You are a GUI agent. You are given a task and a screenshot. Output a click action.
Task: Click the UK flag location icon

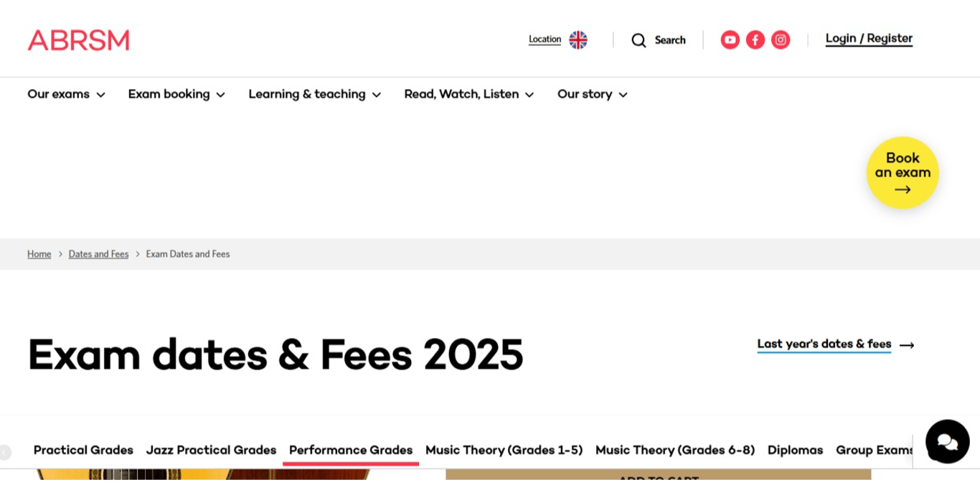(578, 39)
